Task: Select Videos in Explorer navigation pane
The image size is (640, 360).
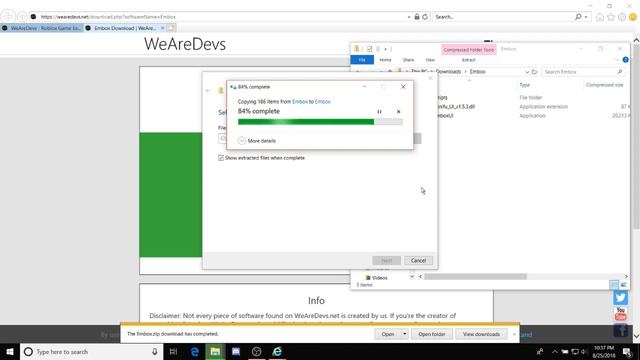Action: [x=376, y=278]
